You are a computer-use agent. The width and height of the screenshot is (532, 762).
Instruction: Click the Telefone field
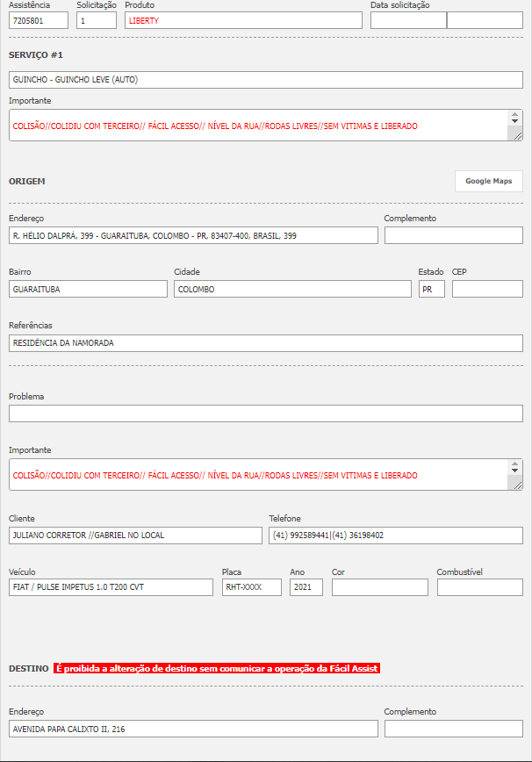tap(395, 535)
